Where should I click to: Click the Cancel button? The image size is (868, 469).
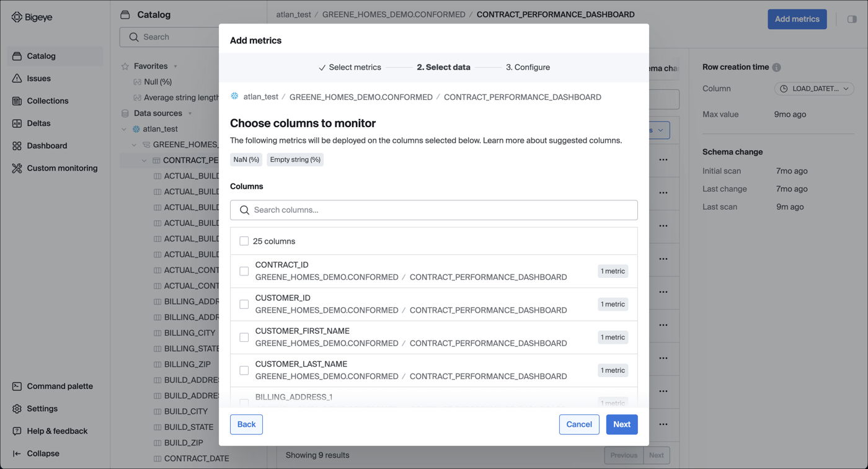pos(579,424)
